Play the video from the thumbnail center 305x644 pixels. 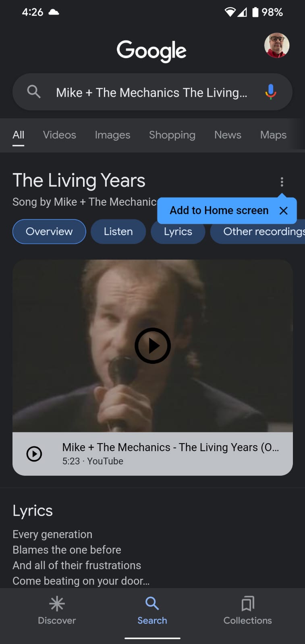click(153, 346)
